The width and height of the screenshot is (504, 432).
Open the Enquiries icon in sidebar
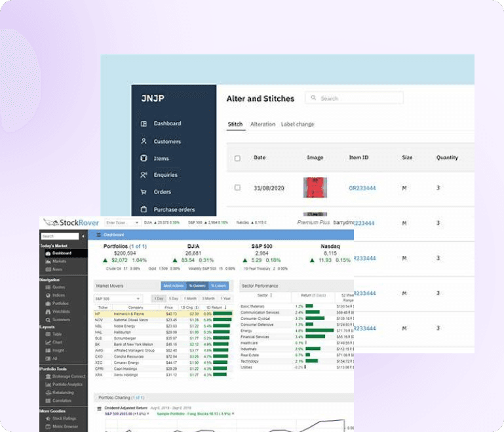pos(144,175)
